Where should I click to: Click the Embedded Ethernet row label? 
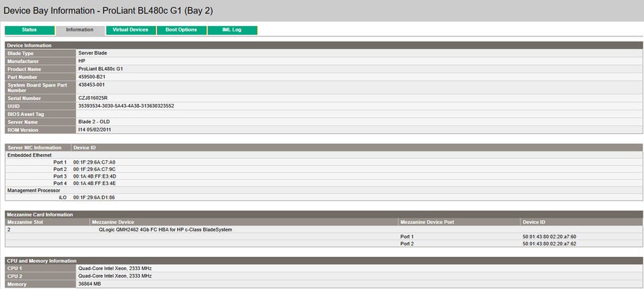click(x=30, y=155)
